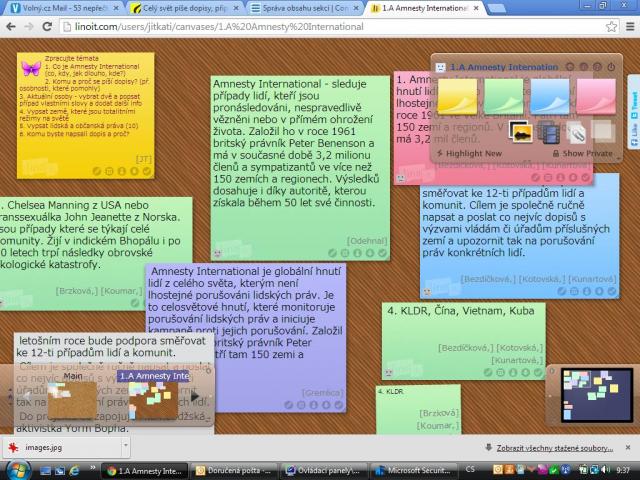Viewport: 640px width, 480px height.
Task: Toggle Show Private in the palette
Action: pos(583,153)
